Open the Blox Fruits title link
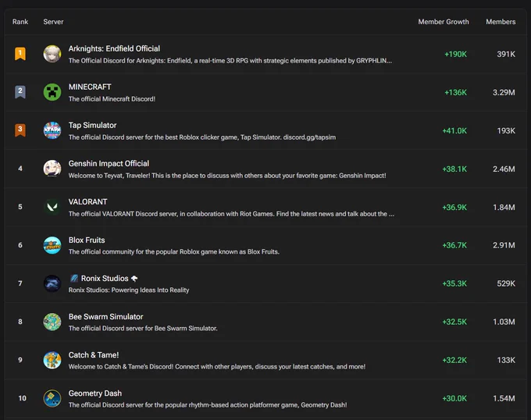 click(87, 240)
